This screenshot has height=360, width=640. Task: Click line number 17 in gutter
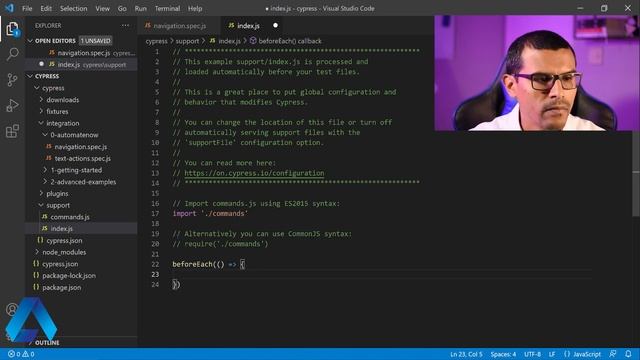click(x=155, y=213)
